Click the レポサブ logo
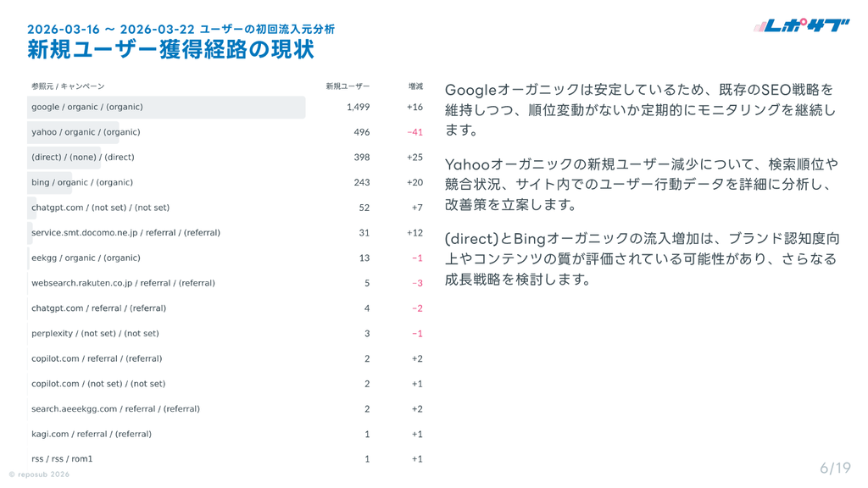 pos(802,25)
